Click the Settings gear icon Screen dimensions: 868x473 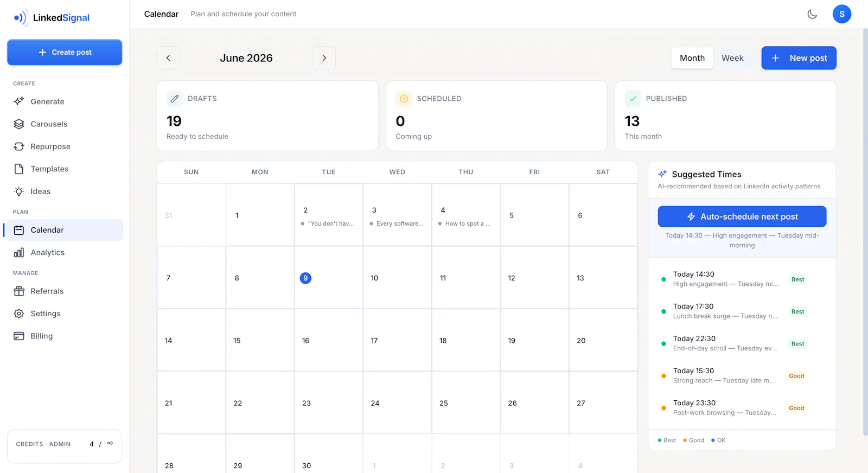[19, 314]
